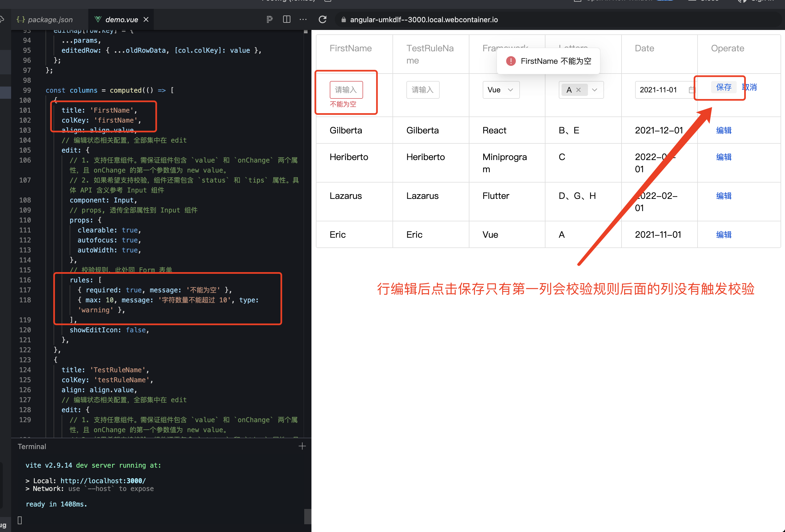Remove the "A" tag via its X icon
785x532 pixels.
pyautogui.click(x=578, y=90)
